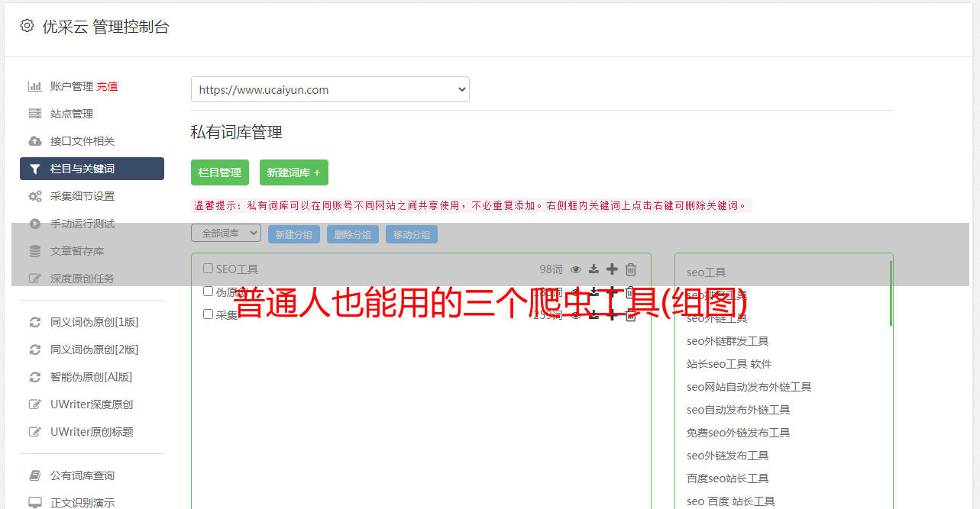Open 同义词伪原创[1版] page

[95, 322]
